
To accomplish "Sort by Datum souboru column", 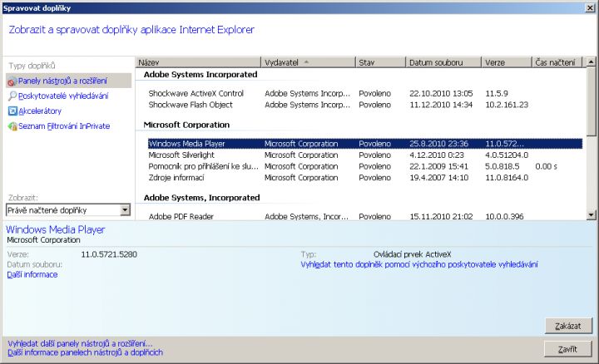I will point(443,62).
